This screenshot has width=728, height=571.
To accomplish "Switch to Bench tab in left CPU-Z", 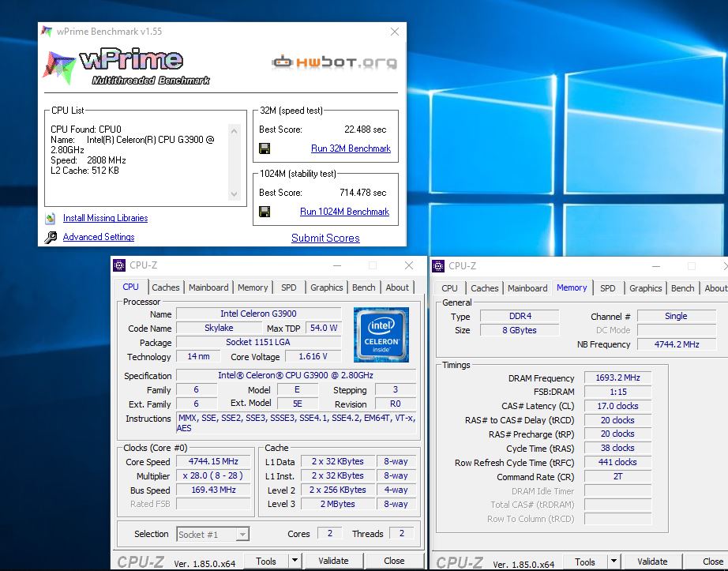I will (x=363, y=287).
